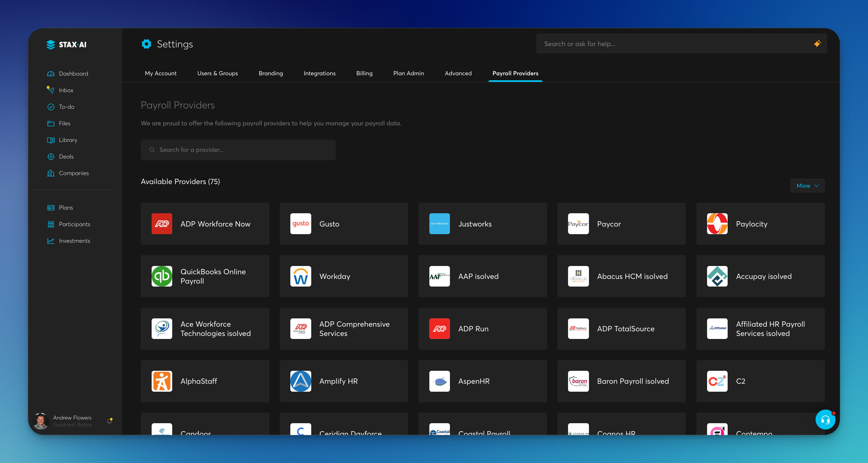Open the To-do checkmark icon
The image size is (868, 463).
pos(51,107)
